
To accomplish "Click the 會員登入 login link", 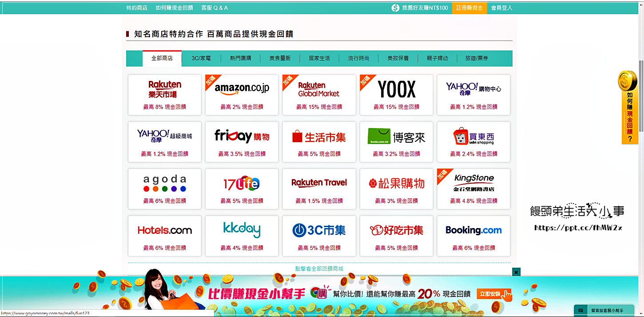I will pos(501,8).
